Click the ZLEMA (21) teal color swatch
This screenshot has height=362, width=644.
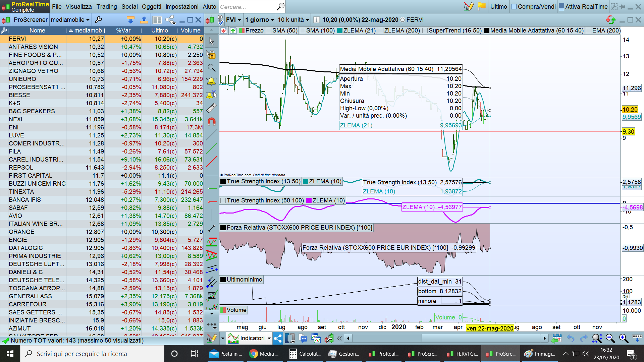340,31
